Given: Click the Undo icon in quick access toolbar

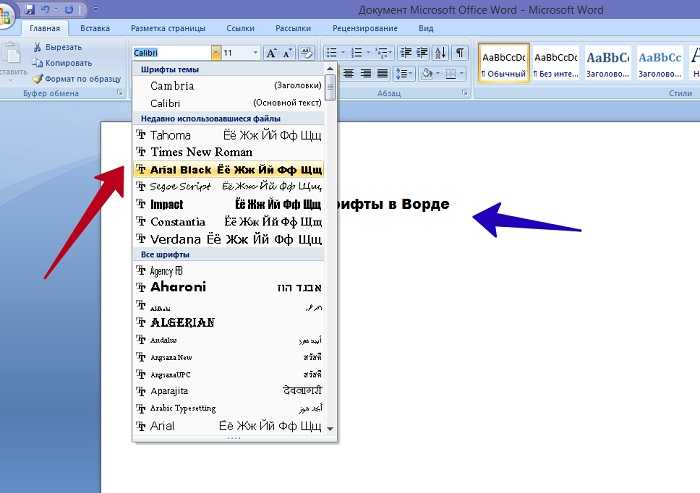Looking at the screenshot, I should [45, 9].
